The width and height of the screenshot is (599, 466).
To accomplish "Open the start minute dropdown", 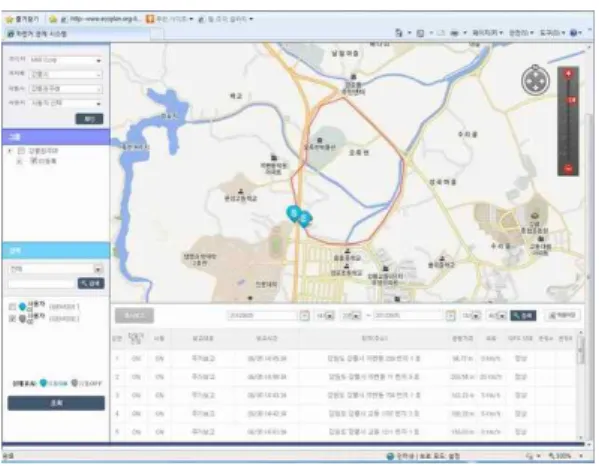I will coord(351,316).
